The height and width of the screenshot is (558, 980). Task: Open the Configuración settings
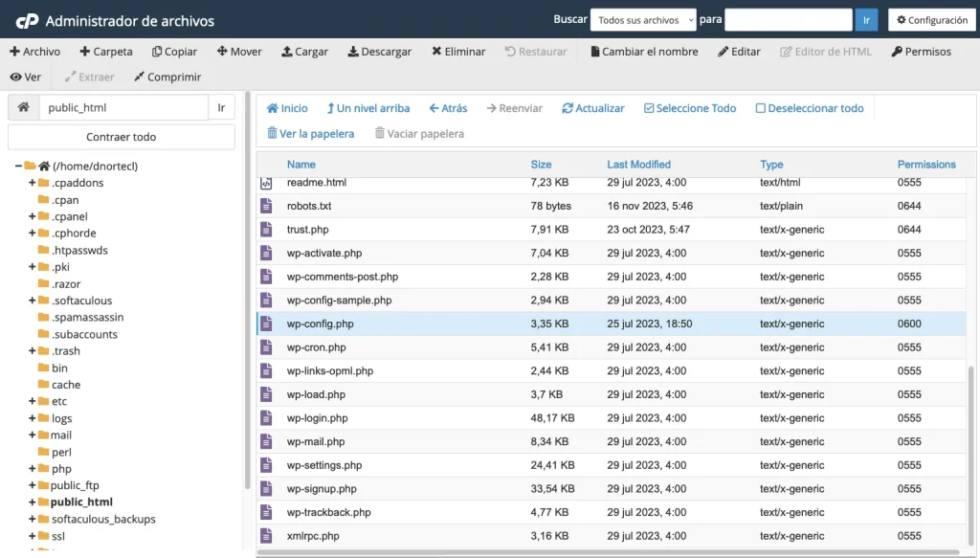coord(932,20)
